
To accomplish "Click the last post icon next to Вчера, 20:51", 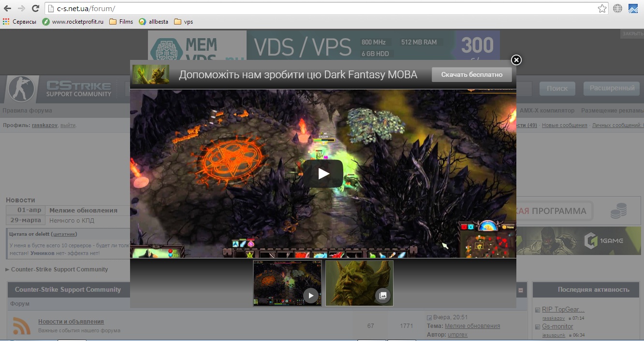I will (429, 318).
